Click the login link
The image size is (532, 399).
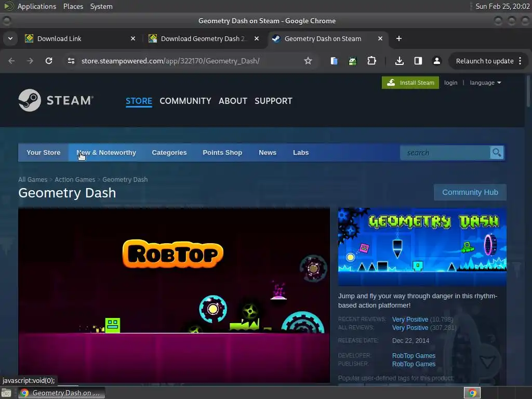point(450,83)
